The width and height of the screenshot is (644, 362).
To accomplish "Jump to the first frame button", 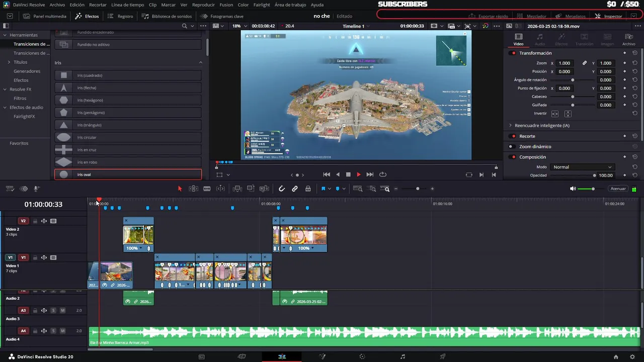I will click(x=327, y=174).
